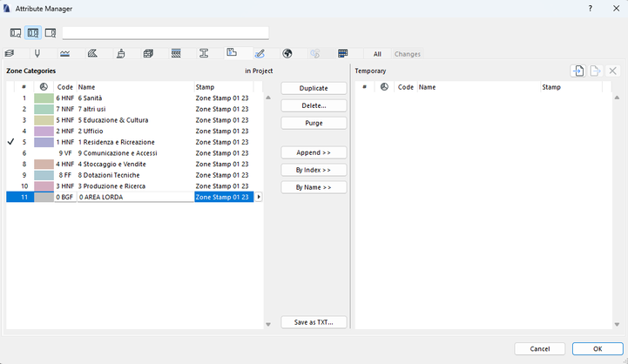628x364 pixels.
Task: Cancel the Attribute Manager dialog
Action: point(539,349)
